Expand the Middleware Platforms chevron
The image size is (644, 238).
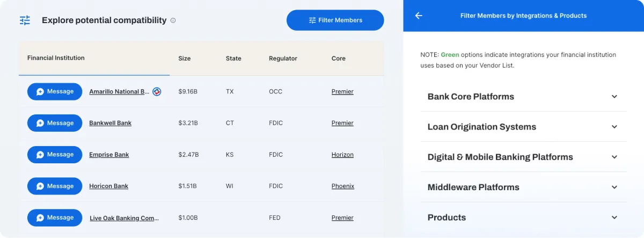tap(614, 187)
